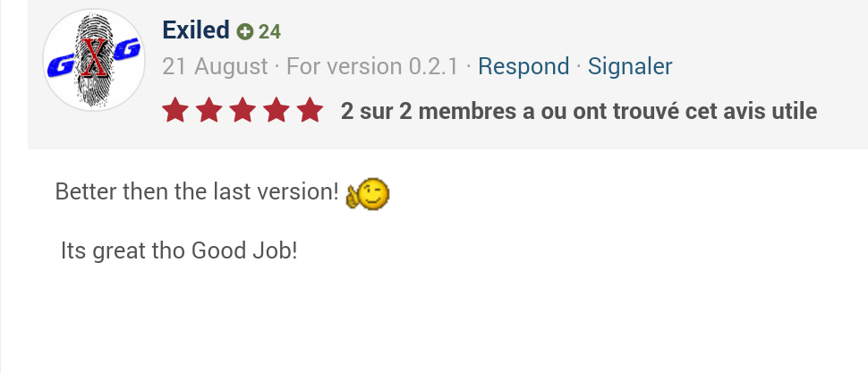This screenshot has width=868, height=373.
Task: Click the winking thumbs-up emoji
Action: [369, 192]
